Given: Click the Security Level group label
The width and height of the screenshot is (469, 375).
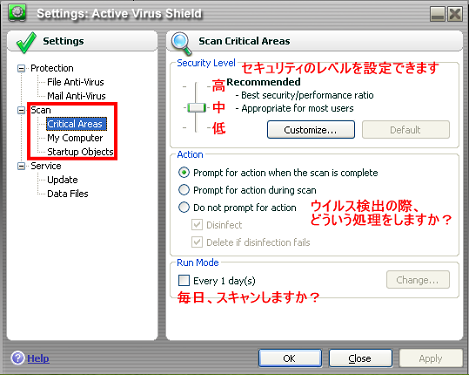Looking at the screenshot, I should (206, 63).
